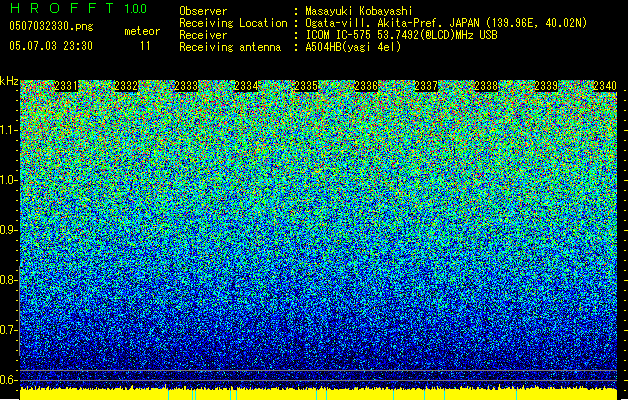Click the 0.7 kHz axis label
This screenshot has height=400, width=629.
[x=9, y=330]
